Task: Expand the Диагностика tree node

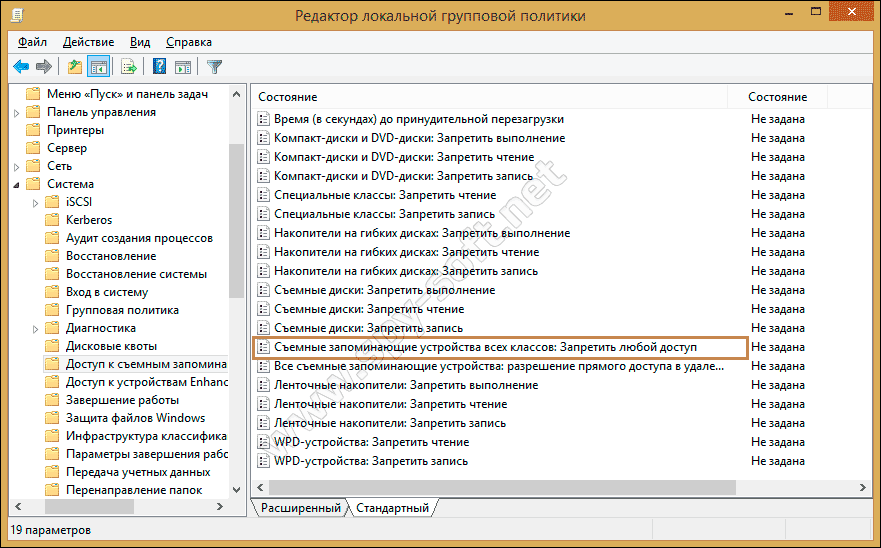Action: [36, 328]
